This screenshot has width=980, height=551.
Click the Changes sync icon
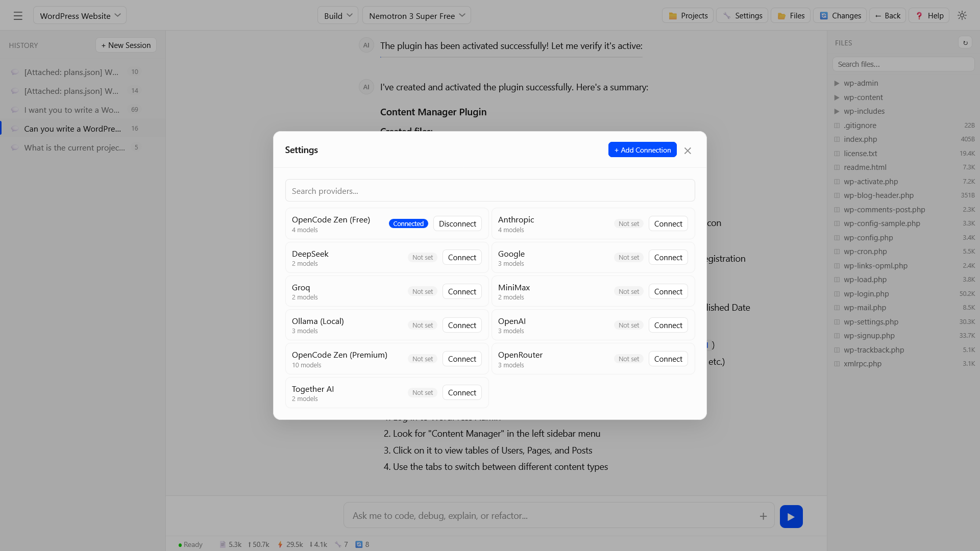824,16
